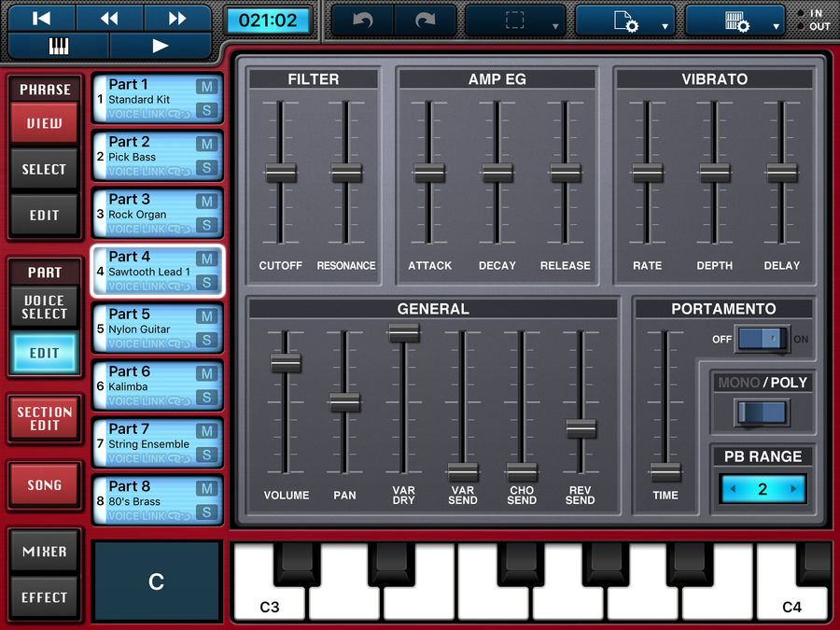The image size is (840, 630).
Task: Open the Mixer view
Action: (x=45, y=552)
